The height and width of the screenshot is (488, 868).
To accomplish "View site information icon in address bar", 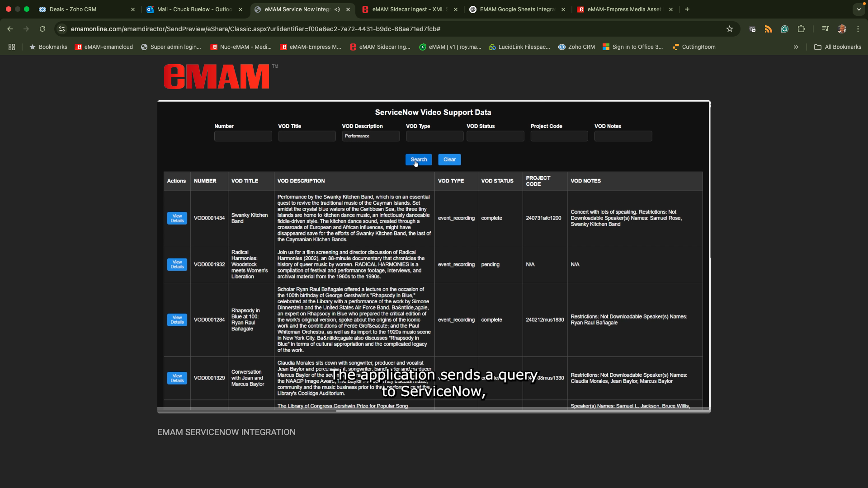I will pyautogui.click(x=62, y=29).
